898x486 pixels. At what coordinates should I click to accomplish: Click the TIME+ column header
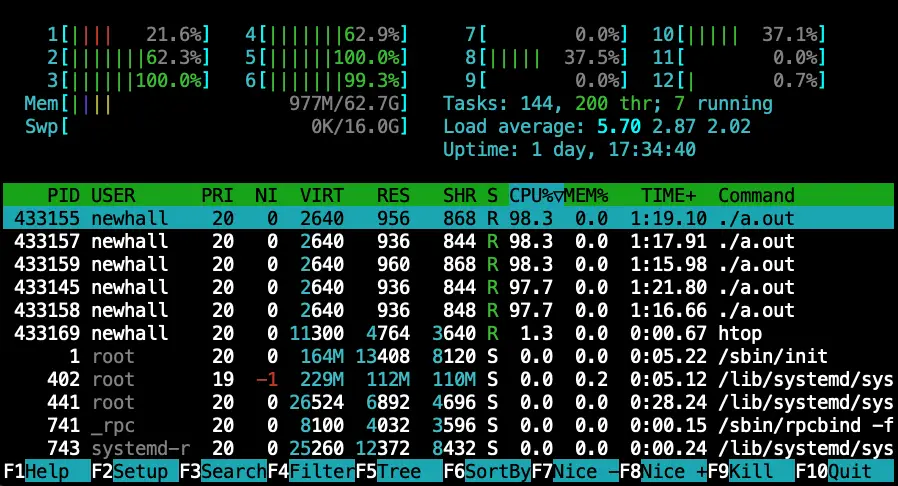[x=668, y=195]
